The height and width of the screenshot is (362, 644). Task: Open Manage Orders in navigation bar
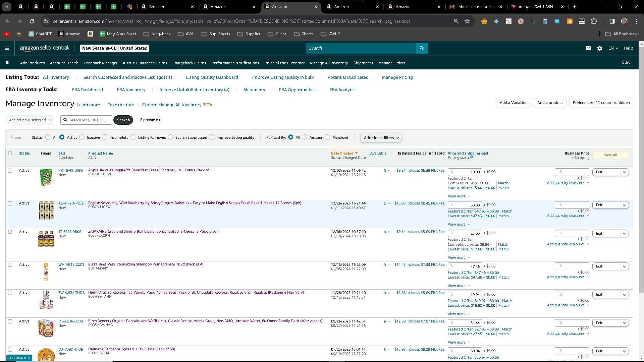click(x=392, y=63)
